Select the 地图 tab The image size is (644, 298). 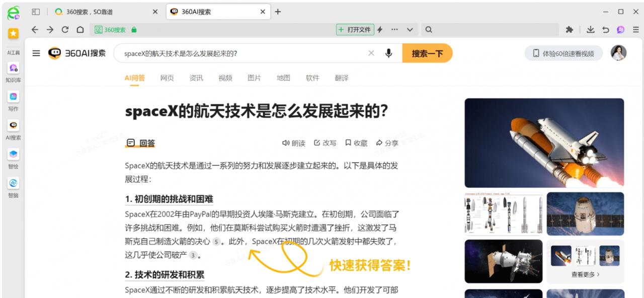point(284,78)
